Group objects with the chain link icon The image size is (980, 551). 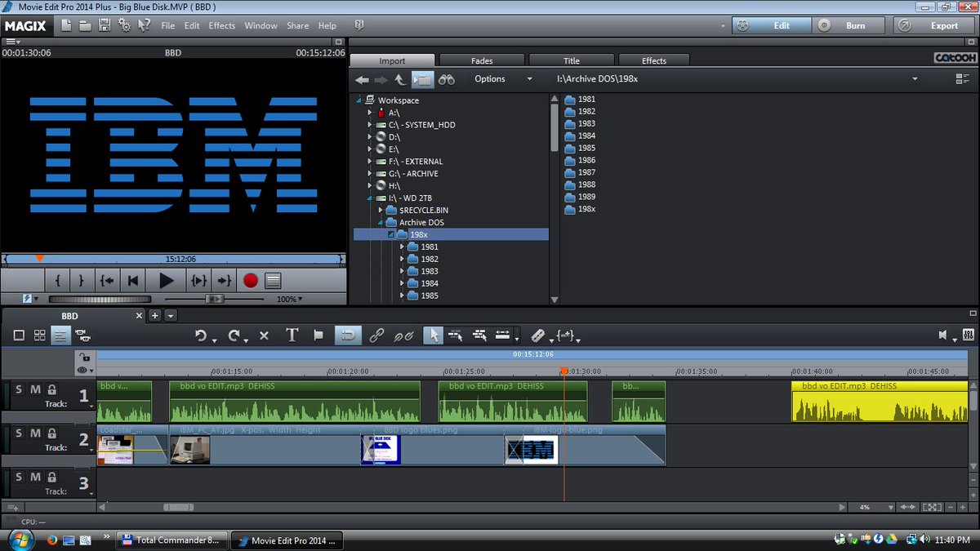376,335
